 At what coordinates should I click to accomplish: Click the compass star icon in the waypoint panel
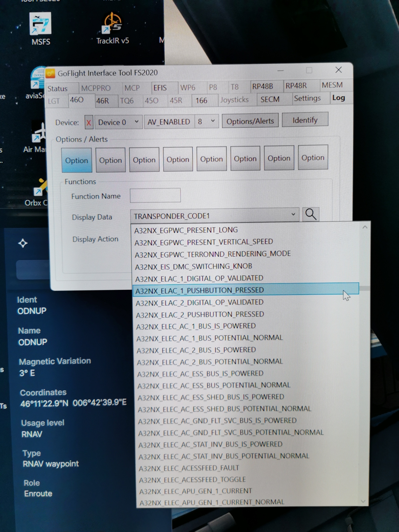click(x=23, y=243)
